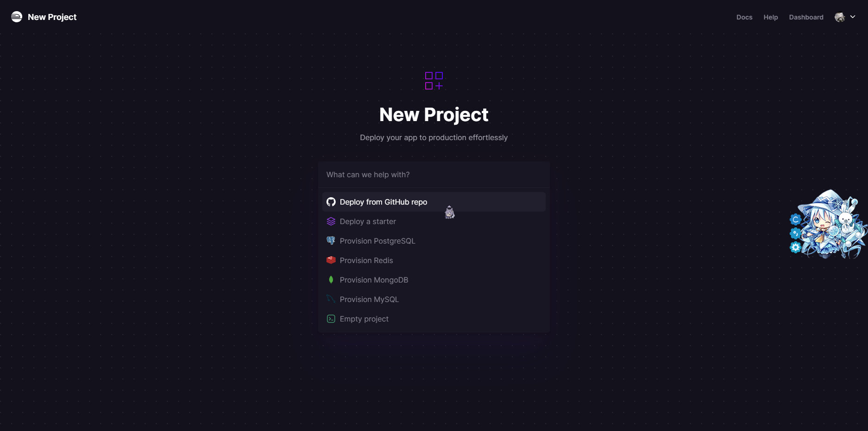The width and height of the screenshot is (868, 431).
Task: Click the Railway logo icon
Action: (x=17, y=17)
